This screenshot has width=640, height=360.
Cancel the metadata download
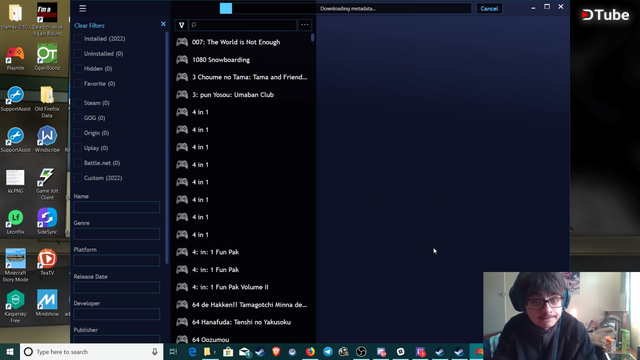pyautogui.click(x=489, y=9)
